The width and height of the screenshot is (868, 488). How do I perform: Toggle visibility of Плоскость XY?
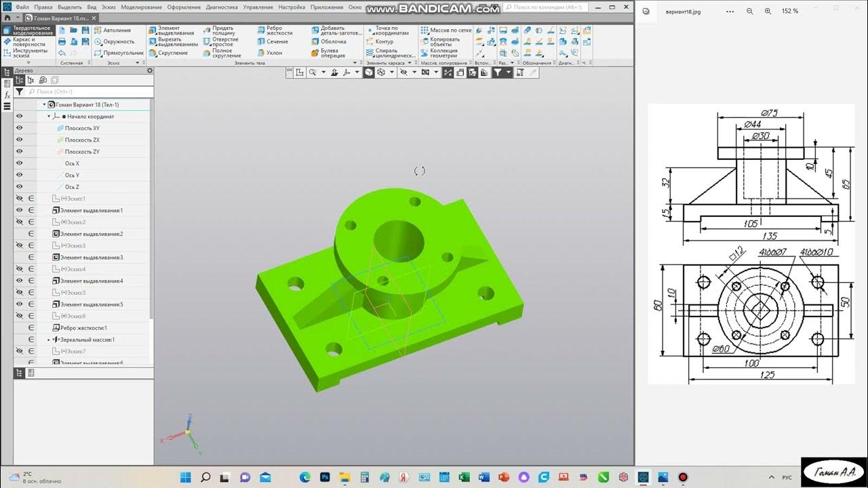click(19, 128)
